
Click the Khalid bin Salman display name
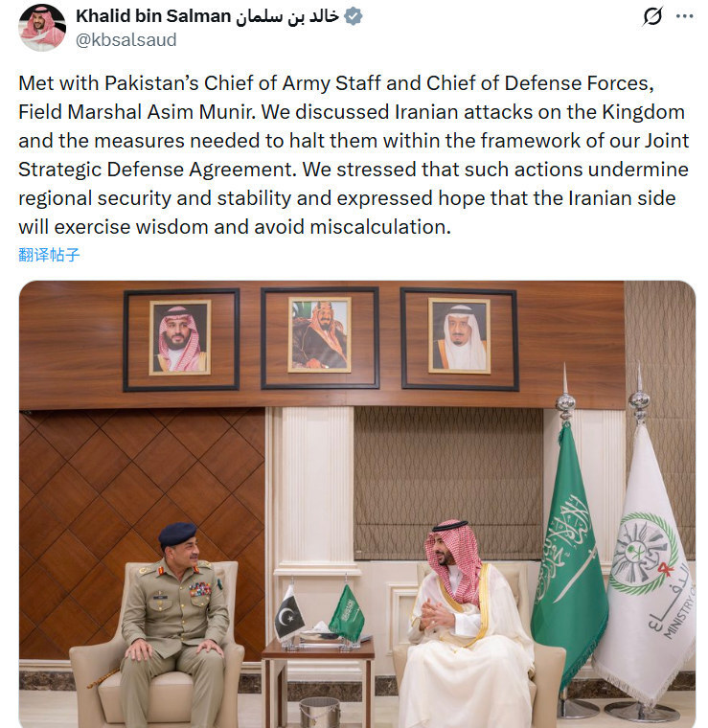154,17
